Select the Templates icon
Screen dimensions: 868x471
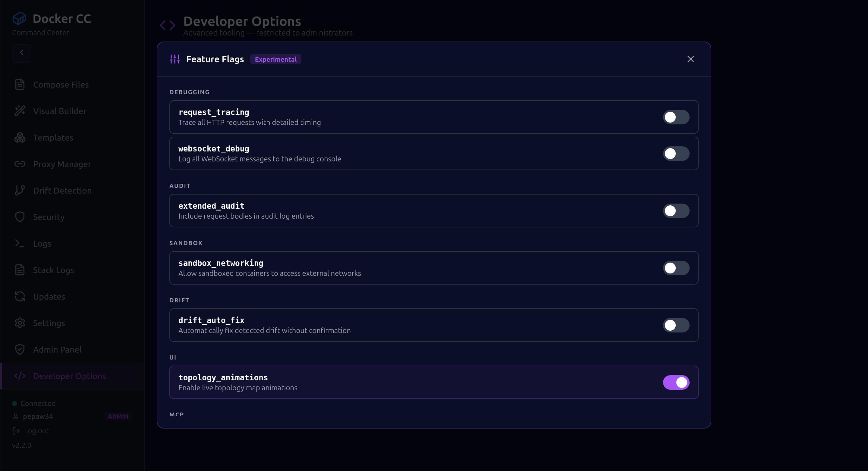(20, 137)
